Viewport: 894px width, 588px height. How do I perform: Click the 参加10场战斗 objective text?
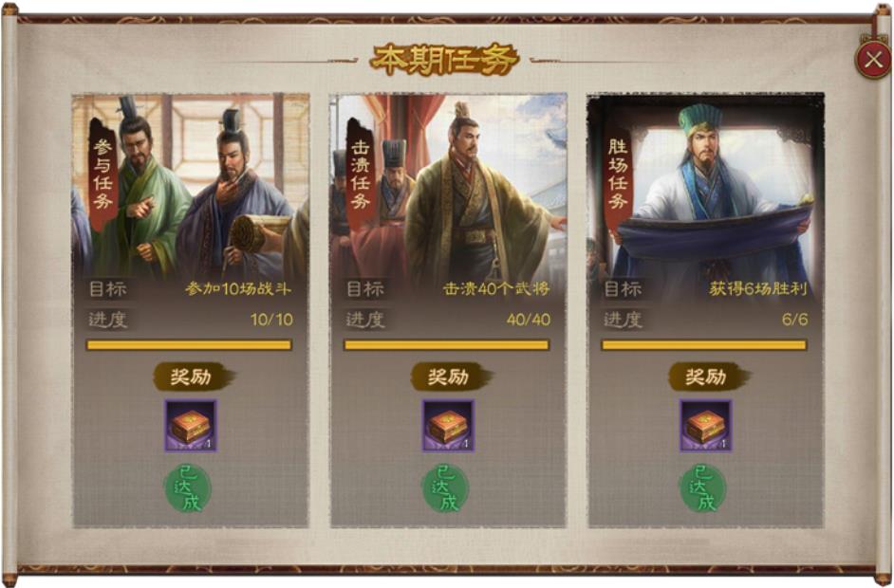coord(238,289)
